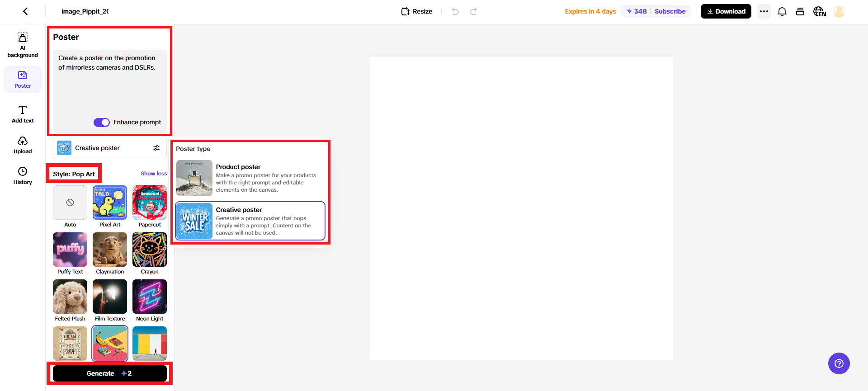868x391 pixels.
Task: Open the Creative poster type dropdown
Action: [x=110, y=148]
